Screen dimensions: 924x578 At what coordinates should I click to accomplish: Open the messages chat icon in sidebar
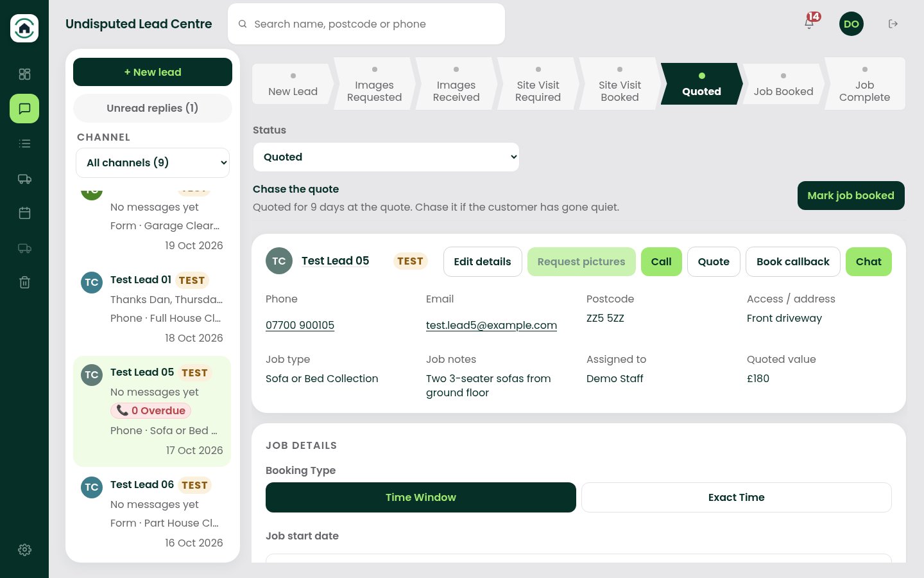[x=24, y=109]
